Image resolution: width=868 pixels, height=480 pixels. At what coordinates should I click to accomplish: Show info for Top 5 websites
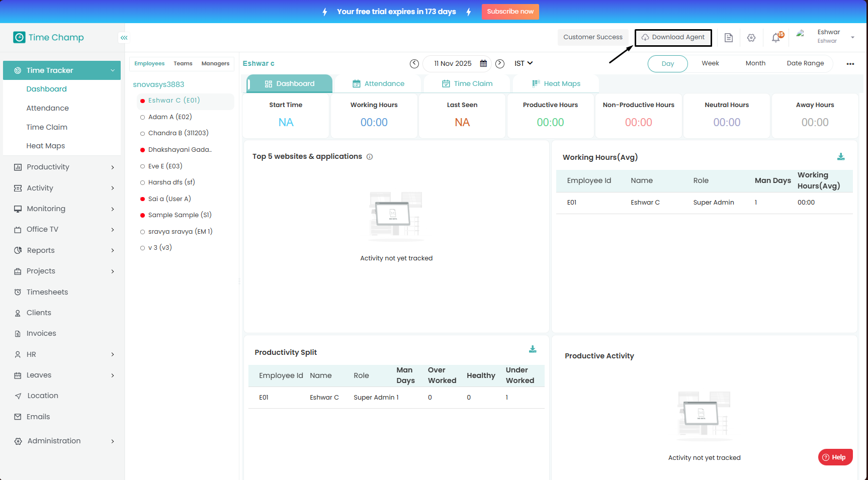(370, 157)
